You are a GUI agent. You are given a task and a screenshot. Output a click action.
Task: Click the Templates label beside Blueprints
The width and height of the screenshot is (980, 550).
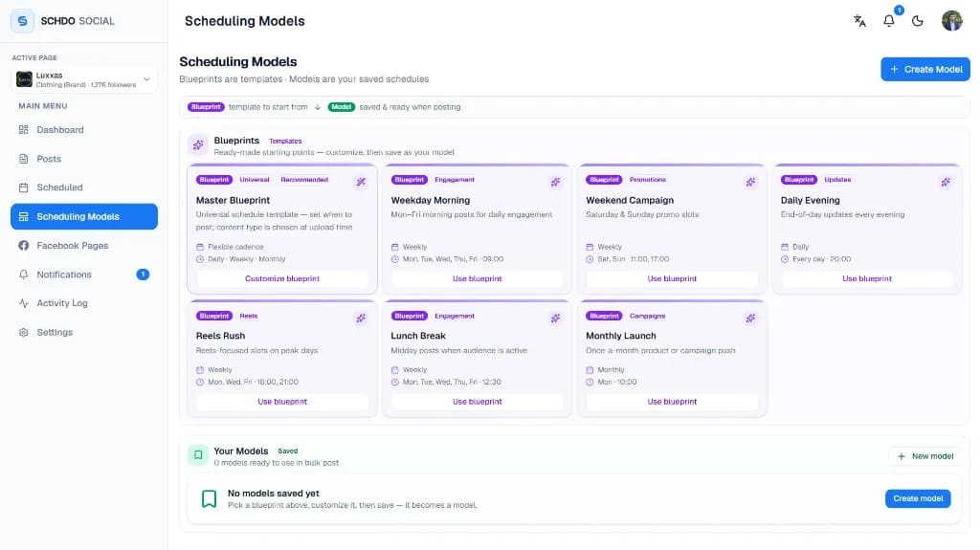pos(285,142)
